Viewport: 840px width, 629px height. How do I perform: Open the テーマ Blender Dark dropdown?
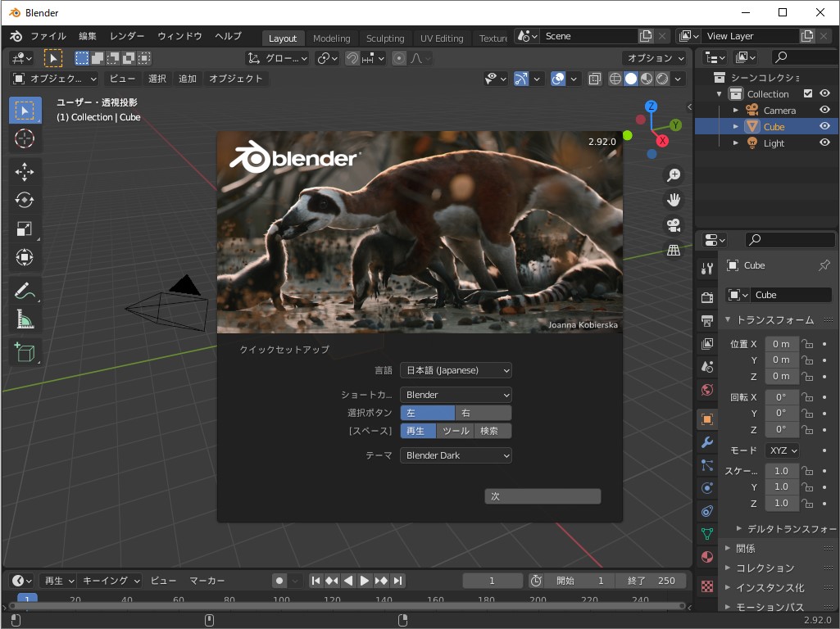coord(456,455)
